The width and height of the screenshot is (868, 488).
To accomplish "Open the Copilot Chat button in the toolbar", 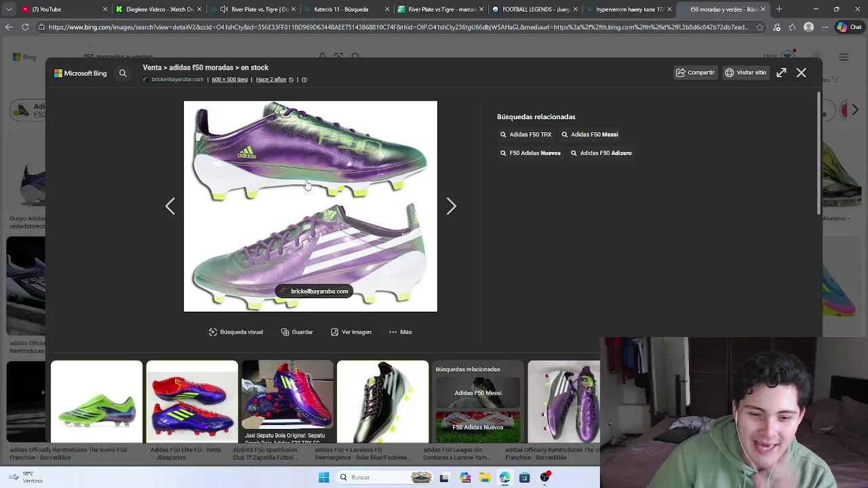I will (849, 27).
